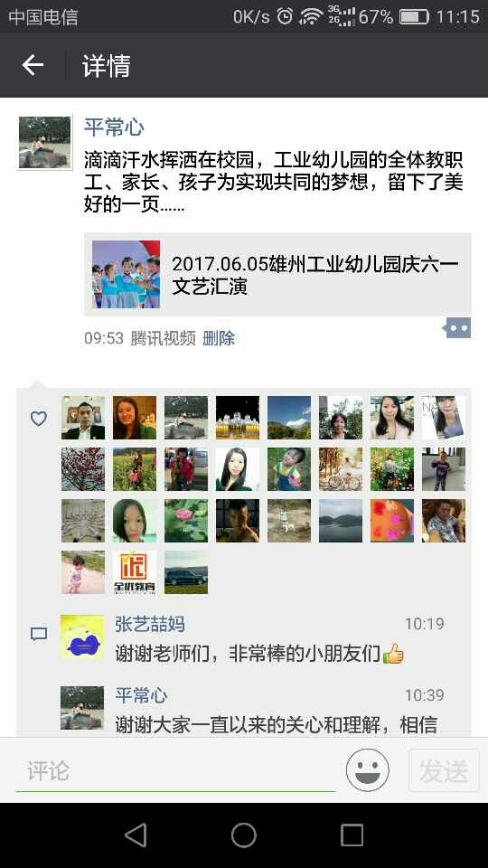This screenshot has width=488, height=868.
Task: Open the 腾讯视频 source link
Action: tap(164, 338)
